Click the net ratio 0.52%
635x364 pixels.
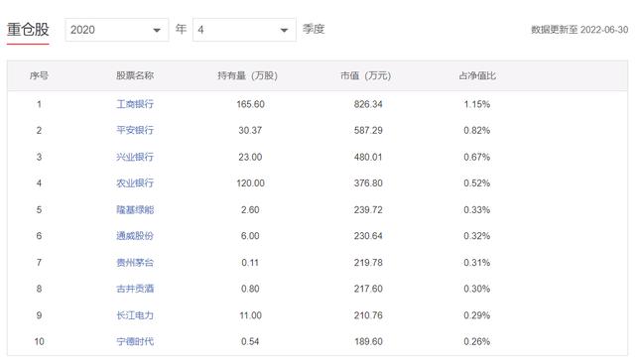477,183
